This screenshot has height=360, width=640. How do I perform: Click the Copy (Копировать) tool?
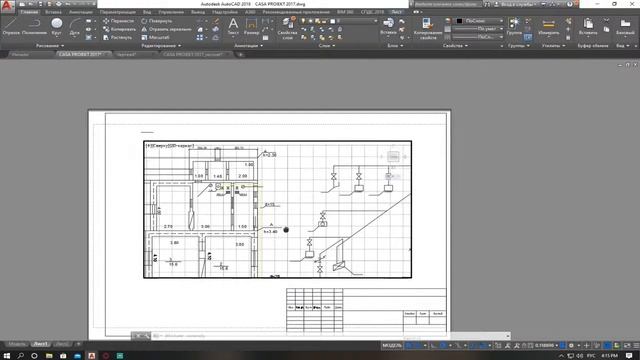point(119,29)
